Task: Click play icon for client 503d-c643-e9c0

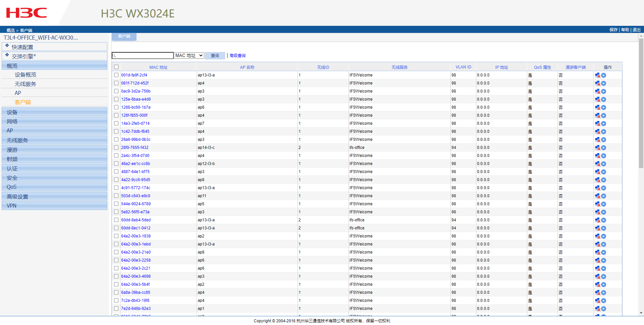Action: (604, 196)
